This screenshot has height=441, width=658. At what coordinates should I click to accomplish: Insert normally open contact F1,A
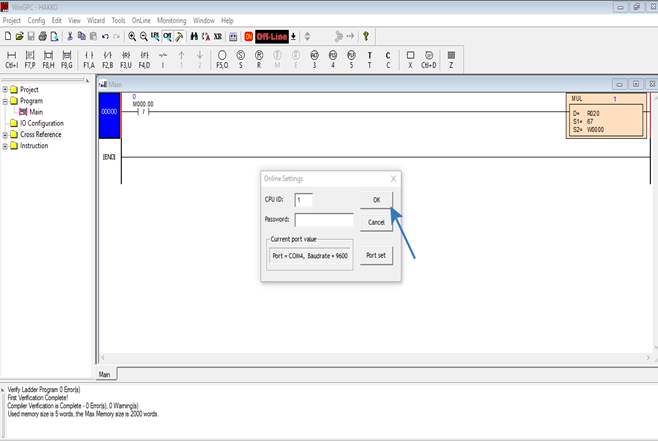(89, 58)
